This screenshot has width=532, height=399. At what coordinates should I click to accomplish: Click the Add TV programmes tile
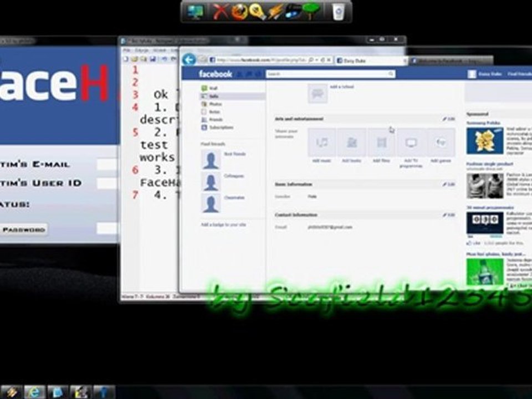(x=411, y=142)
